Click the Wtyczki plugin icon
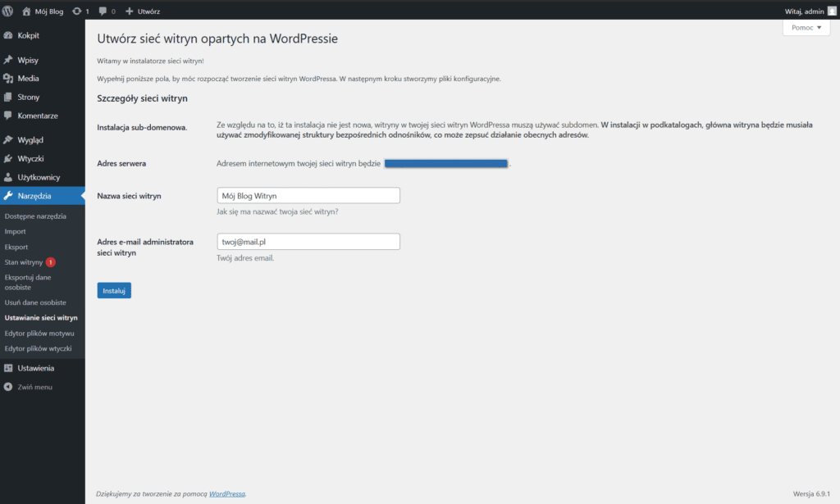This screenshot has width=840, height=504. pyautogui.click(x=8, y=158)
